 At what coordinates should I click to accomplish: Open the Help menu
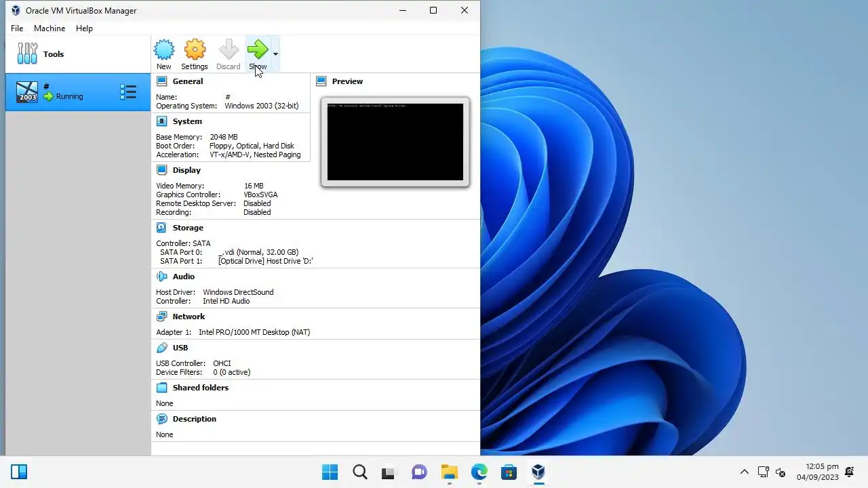84,28
